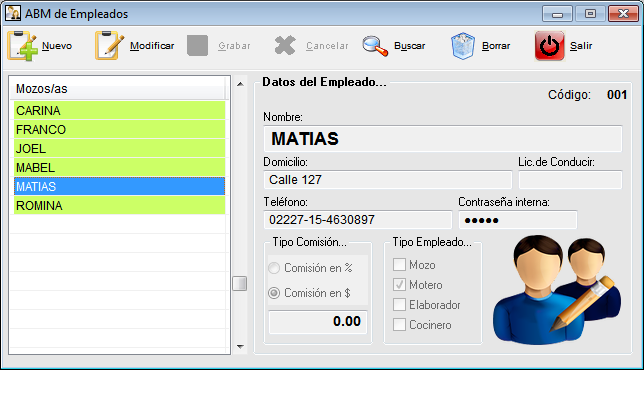Click the grey Grabar icon
The width and height of the screenshot is (644, 400).
point(197,46)
